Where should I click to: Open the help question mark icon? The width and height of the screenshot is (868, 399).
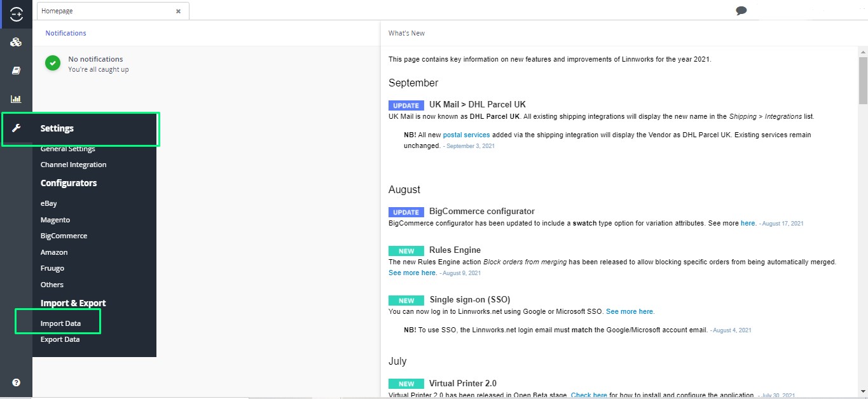pos(16,382)
